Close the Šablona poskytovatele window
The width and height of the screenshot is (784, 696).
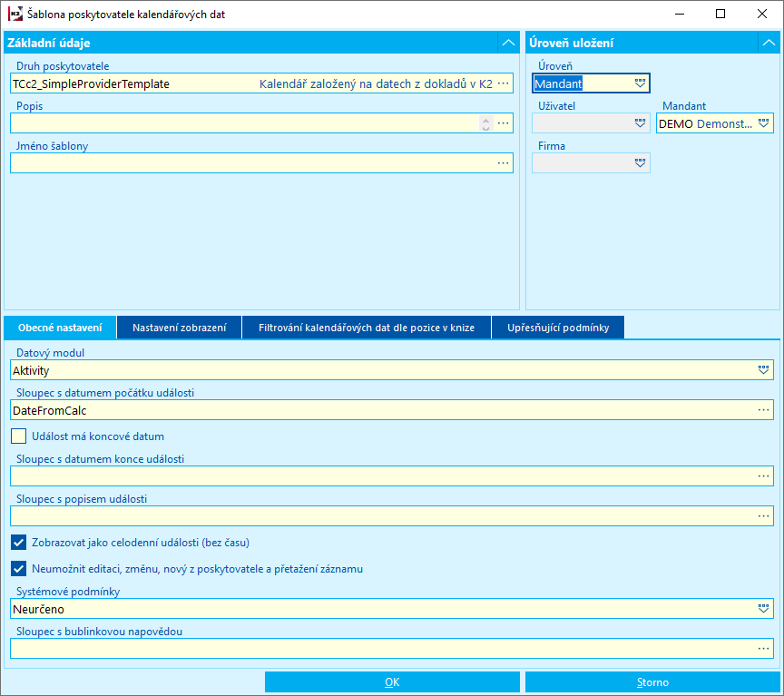pos(762,14)
